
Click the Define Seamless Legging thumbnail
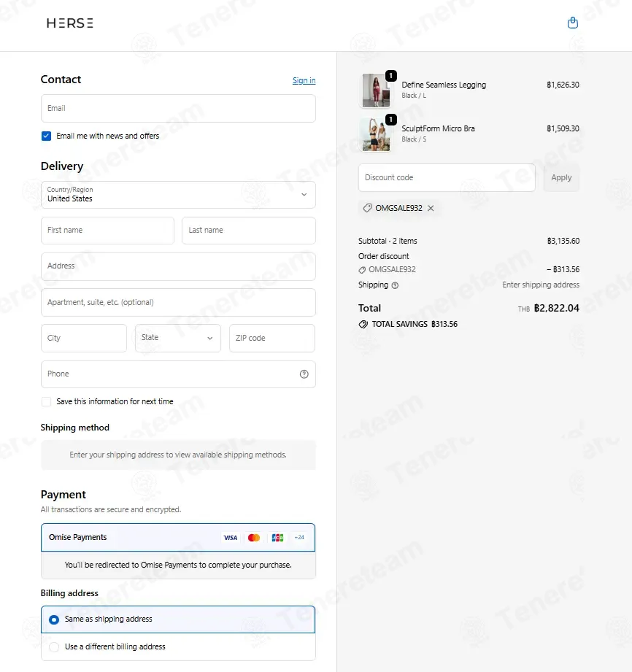[376, 90]
